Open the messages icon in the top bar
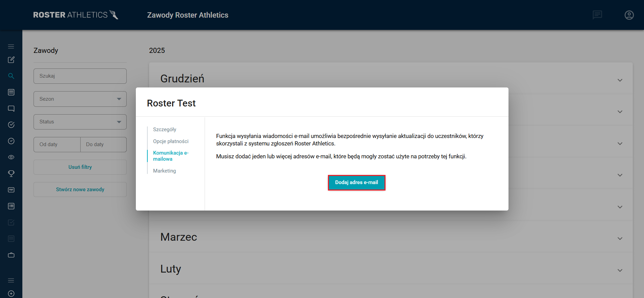 pos(597,15)
